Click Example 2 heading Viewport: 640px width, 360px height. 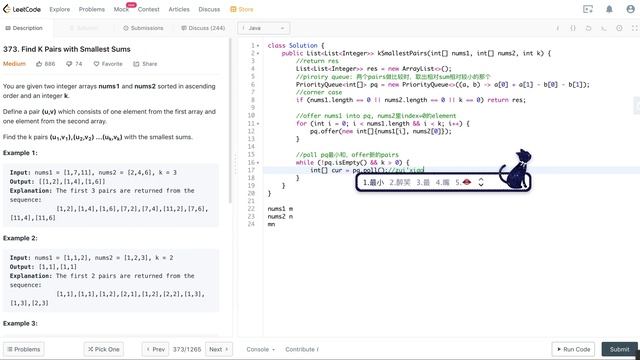tap(20, 238)
